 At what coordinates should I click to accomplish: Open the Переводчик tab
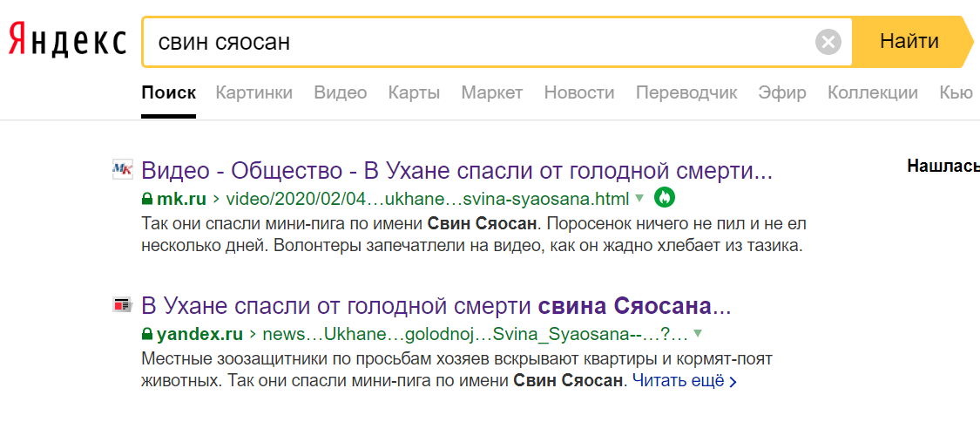[x=686, y=93]
